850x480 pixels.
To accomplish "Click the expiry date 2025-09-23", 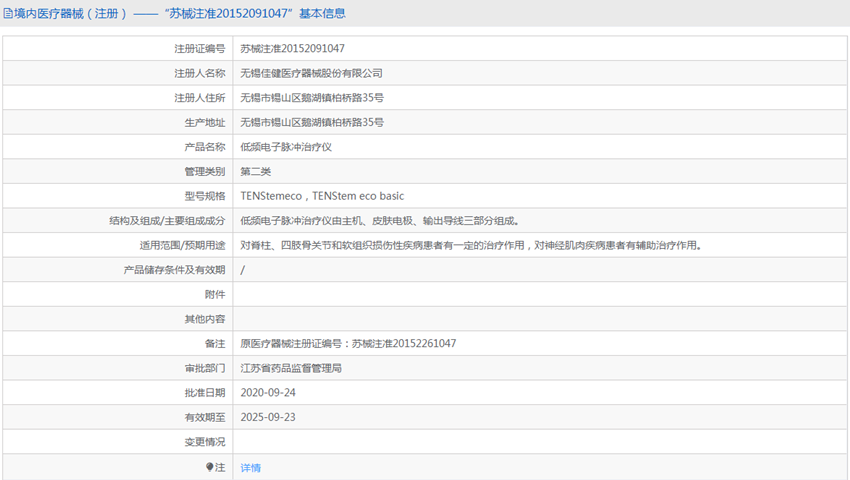I will tap(268, 417).
